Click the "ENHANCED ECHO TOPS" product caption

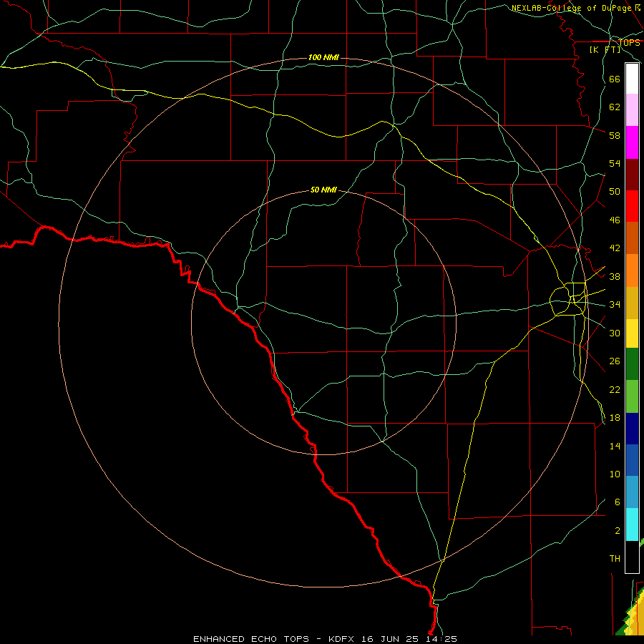pos(251,639)
